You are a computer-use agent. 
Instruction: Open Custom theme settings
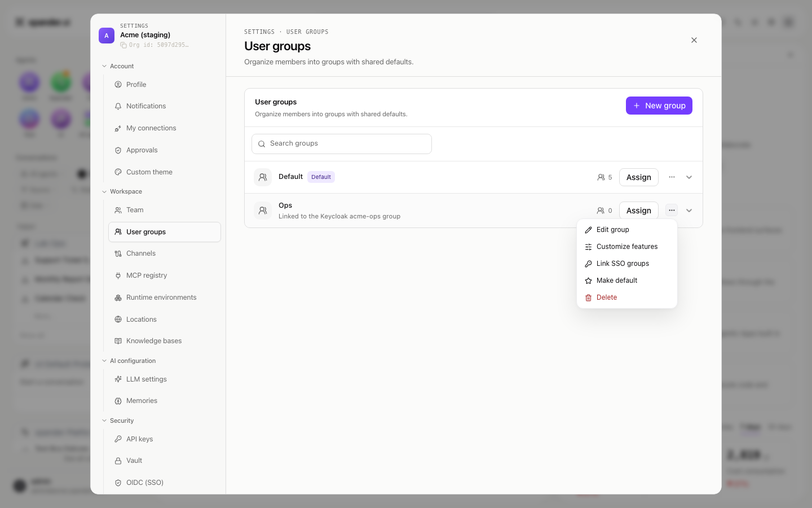[x=165, y=172]
